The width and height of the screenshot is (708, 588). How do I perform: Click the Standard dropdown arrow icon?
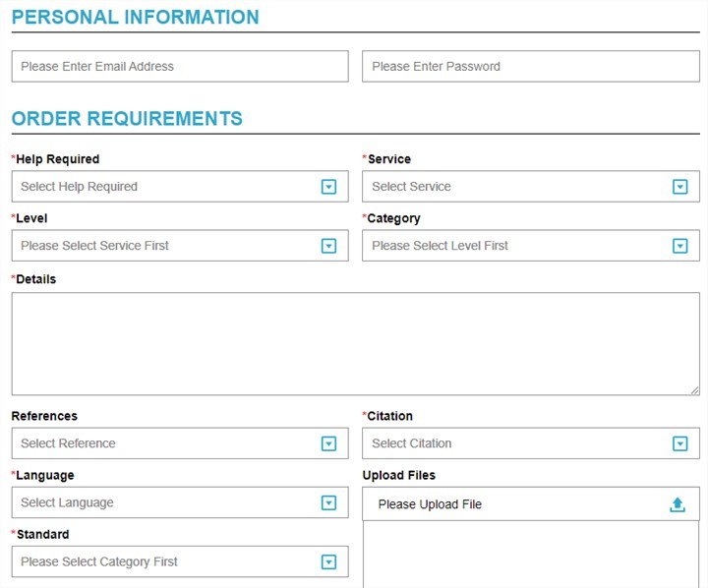[x=328, y=561]
